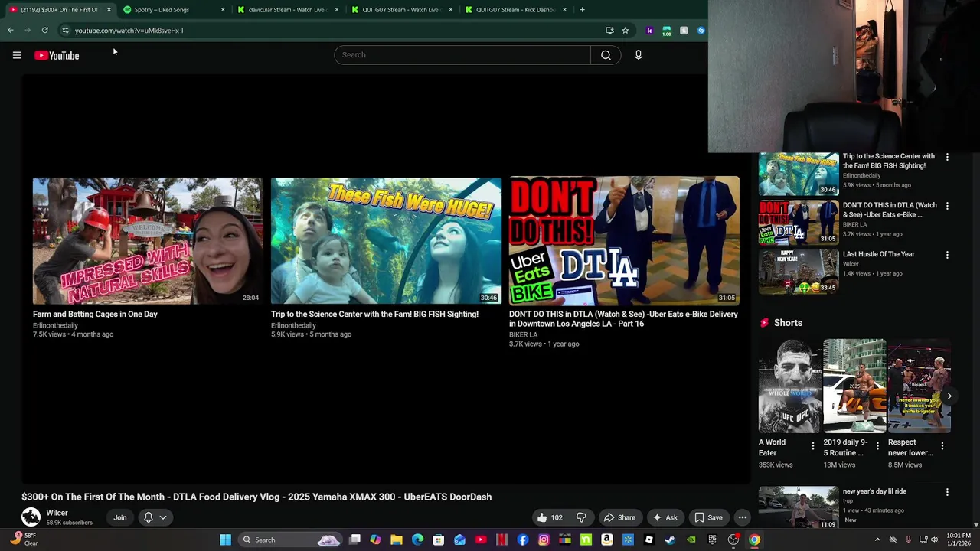
Task: Open the YouTube guide hamburger menu
Action: tap(17, 55)
